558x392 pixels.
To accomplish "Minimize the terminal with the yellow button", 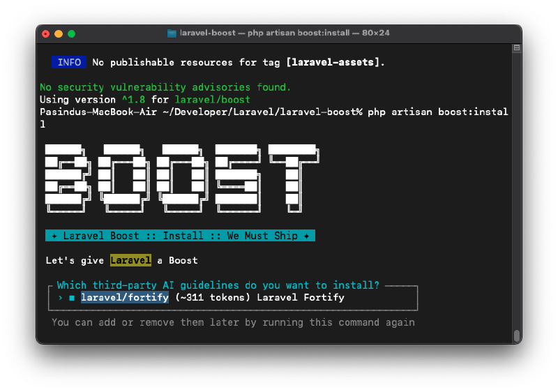I will click(59, 33).
